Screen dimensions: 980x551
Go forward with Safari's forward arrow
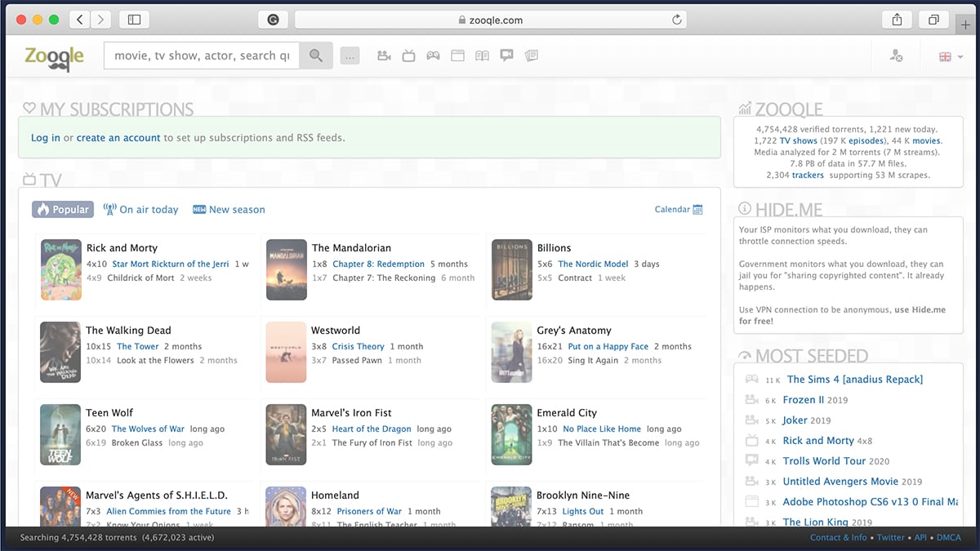coord(101,20)
